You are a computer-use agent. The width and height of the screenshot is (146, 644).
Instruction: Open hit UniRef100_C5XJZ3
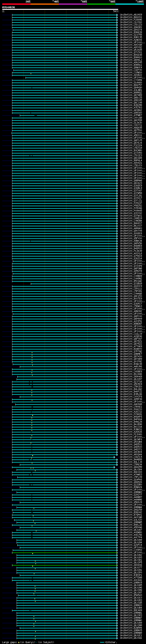[131, 25]
